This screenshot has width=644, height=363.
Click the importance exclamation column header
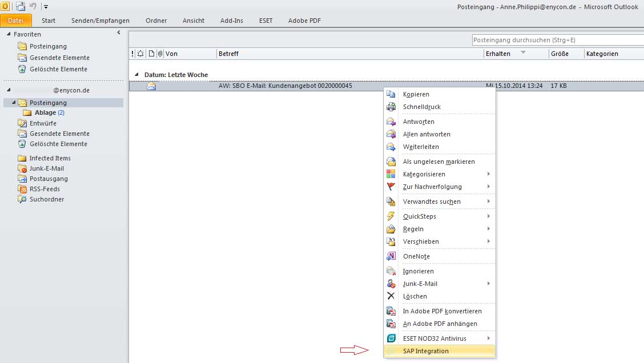tap(133, 53)
